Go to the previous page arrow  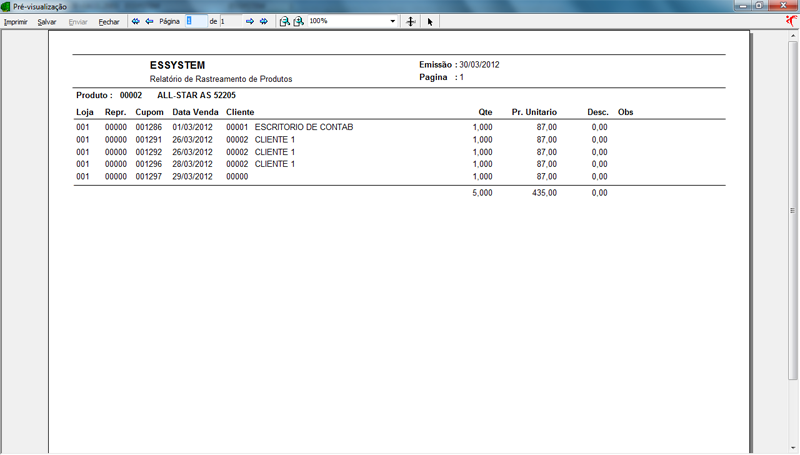tap(150, 21)
